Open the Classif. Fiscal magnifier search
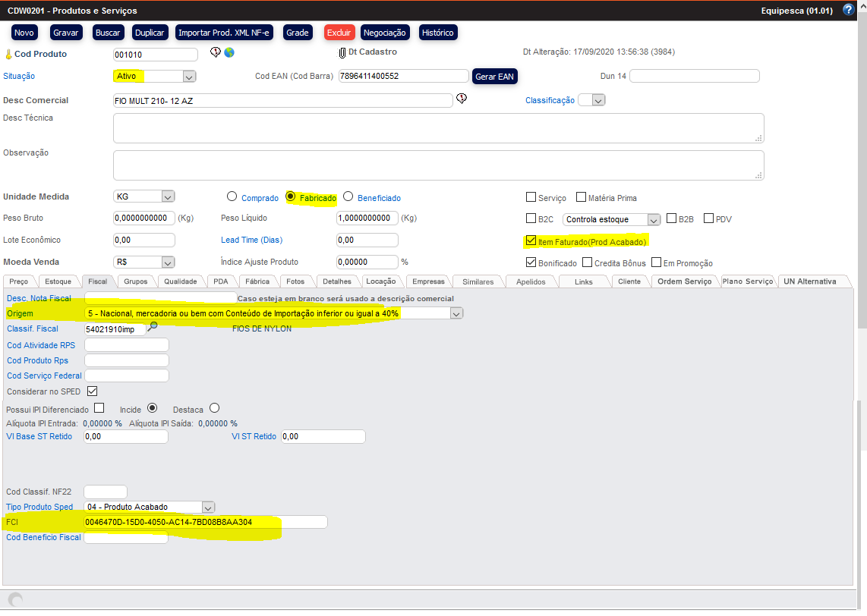867x616 pixels. tap(153, 328)
